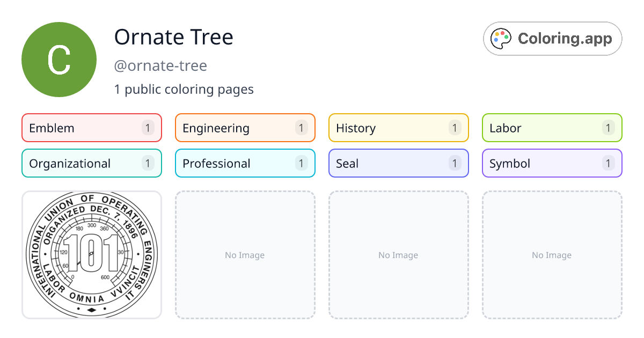Choose the Professional tag
Viewport: 644px width, 338px height.
245,163
